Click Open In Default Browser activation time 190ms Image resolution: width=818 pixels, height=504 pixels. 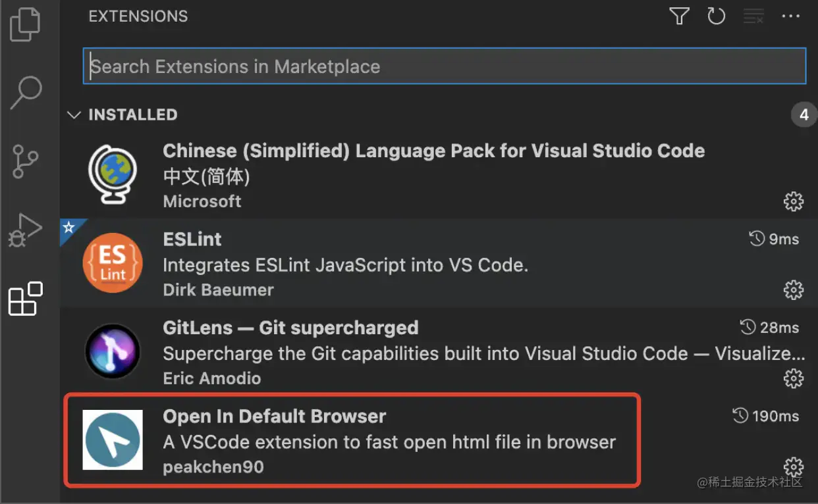coord(766,416)
